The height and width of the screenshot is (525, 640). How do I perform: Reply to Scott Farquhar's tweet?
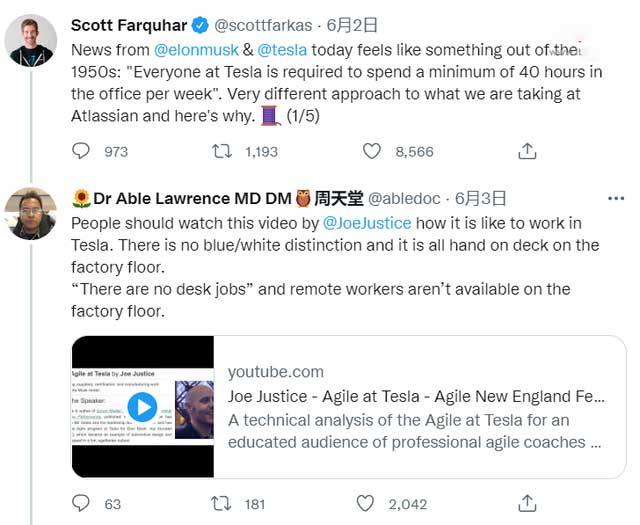(x=82, y=151)
